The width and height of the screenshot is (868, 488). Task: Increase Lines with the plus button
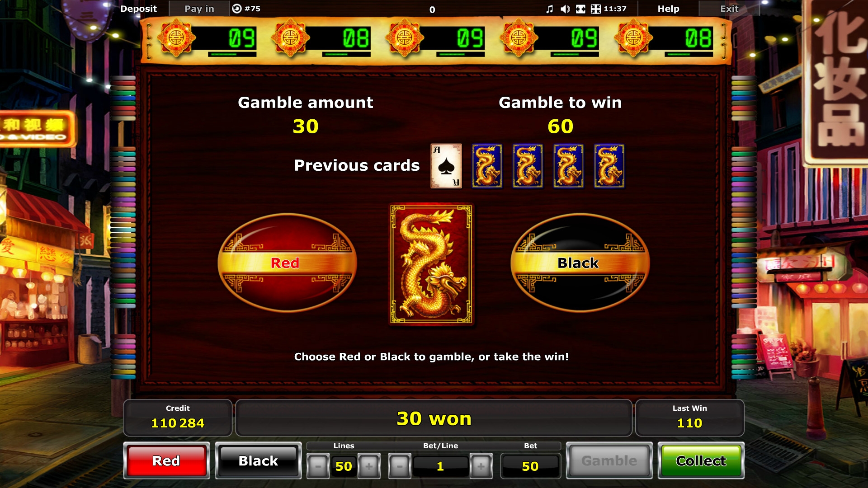click(x=369, y=466)
